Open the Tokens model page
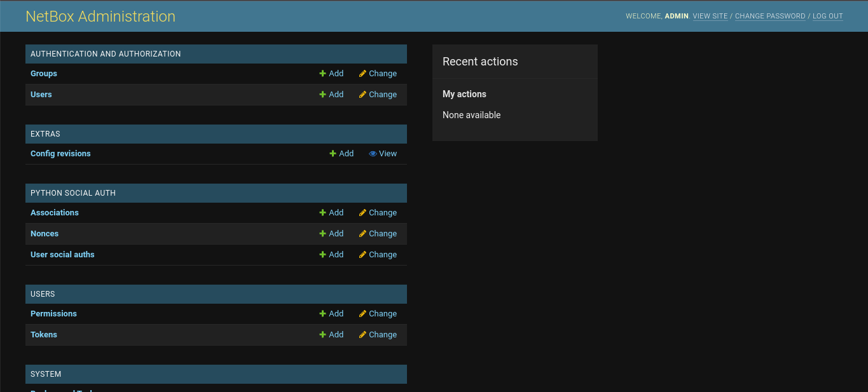Screen dimensions: 868x392 click(x=43, y=334)
